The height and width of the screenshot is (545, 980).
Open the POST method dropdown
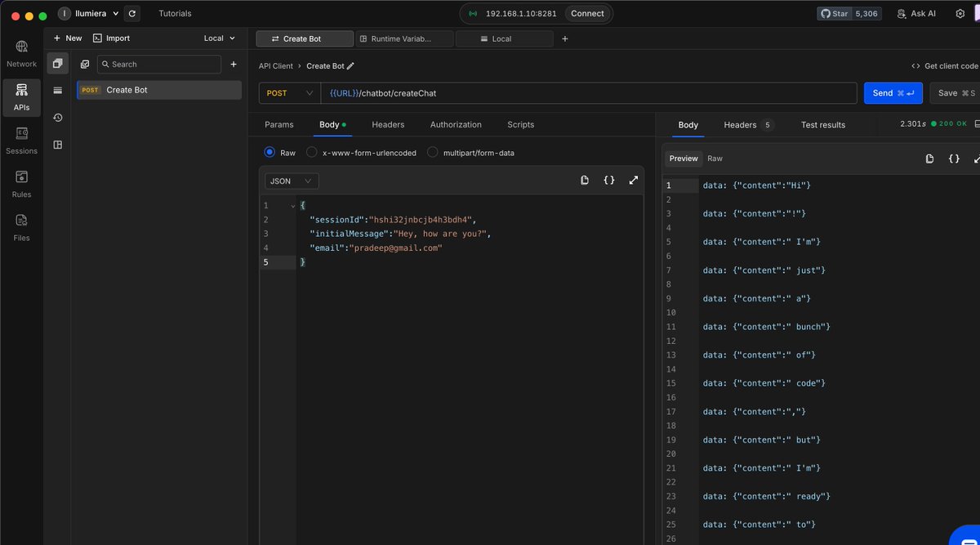(287, 93)
